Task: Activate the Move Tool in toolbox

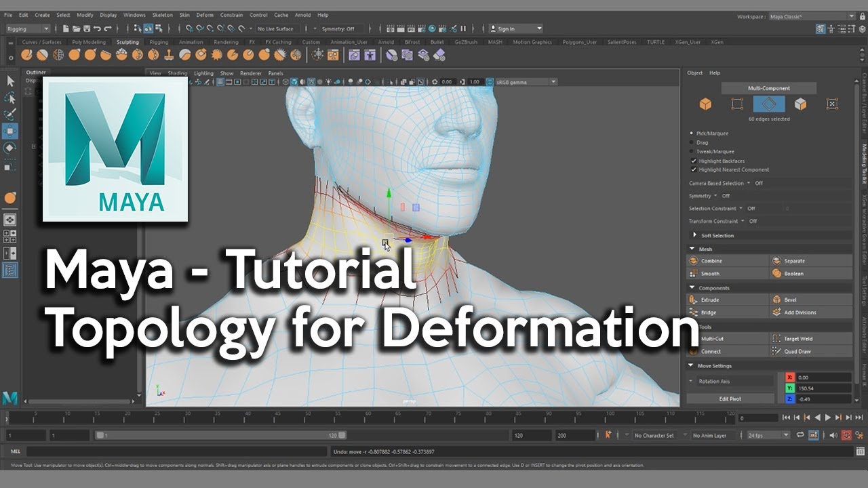Action: coord(10,131)
